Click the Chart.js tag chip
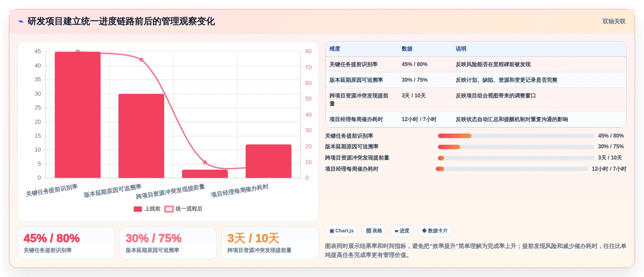The height and width of the screenshot is (277, 644). (x=342, y=231)
